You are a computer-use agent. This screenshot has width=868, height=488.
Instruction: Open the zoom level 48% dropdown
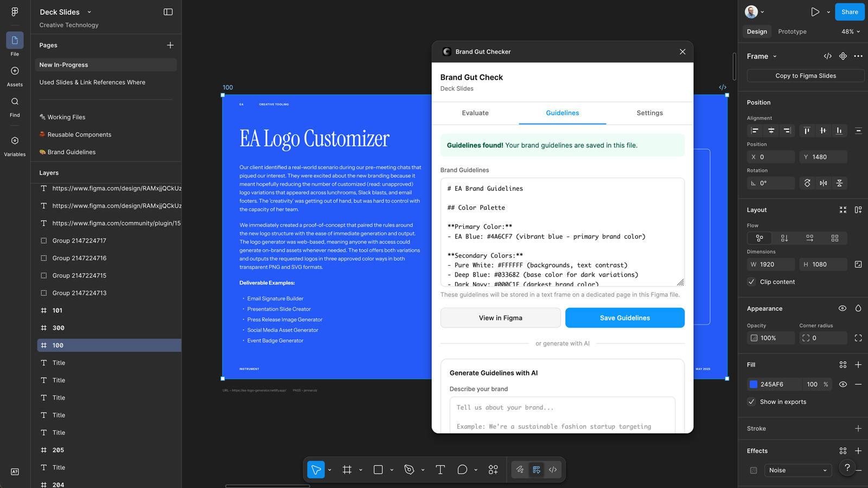point(851,31)
